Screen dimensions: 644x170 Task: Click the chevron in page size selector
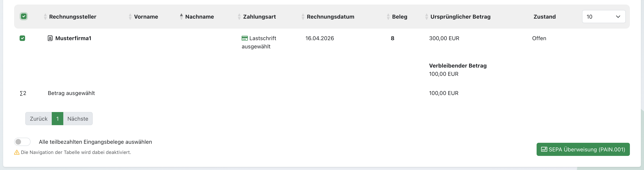click(x=618, y=17)
